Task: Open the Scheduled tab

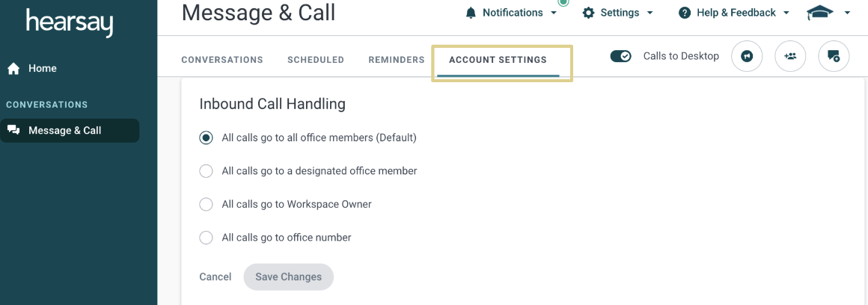Action: coord(316,60)
